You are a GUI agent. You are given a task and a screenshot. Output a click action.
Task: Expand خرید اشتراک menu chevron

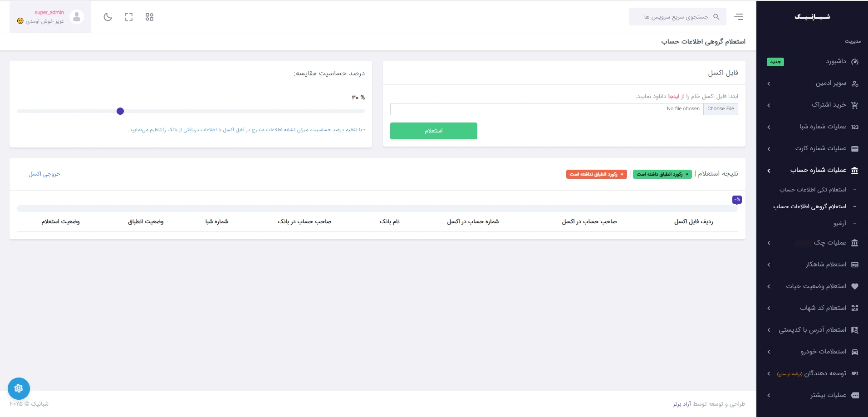(769, 105)
